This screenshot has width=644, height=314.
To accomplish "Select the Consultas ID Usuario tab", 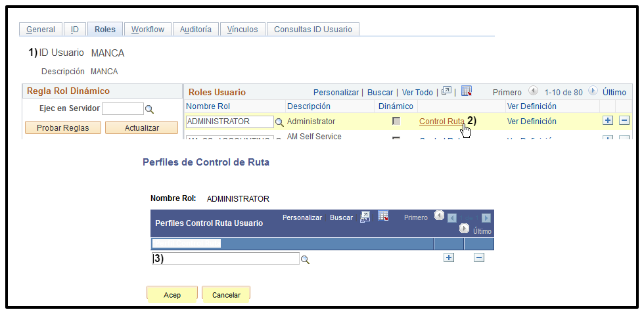I will coord(313,29).
